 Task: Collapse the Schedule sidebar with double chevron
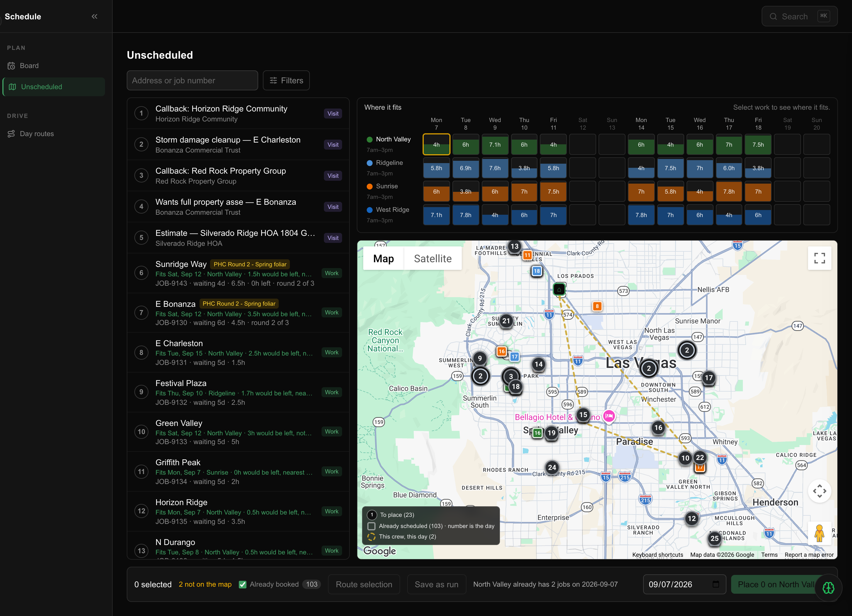click(94, 16)
